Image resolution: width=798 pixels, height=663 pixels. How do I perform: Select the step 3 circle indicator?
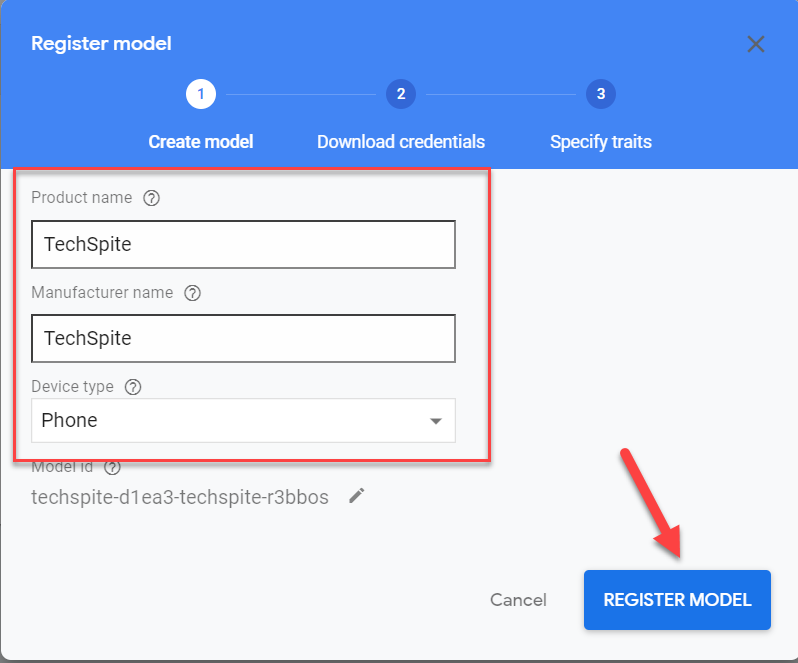point(600,95)
